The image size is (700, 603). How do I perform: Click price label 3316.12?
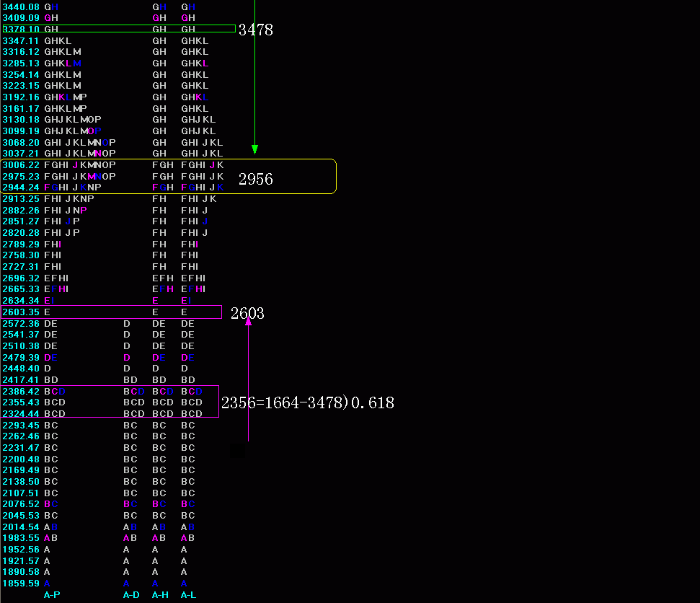21,52
